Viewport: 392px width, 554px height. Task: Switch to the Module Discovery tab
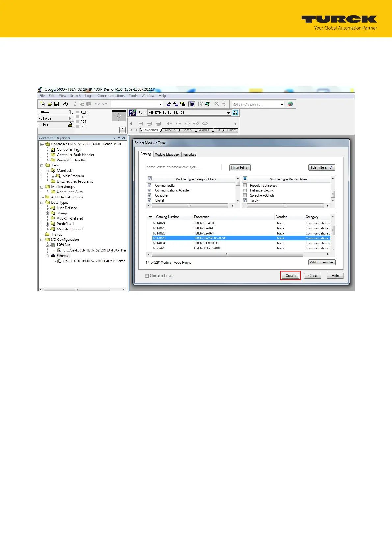(167, 154)
